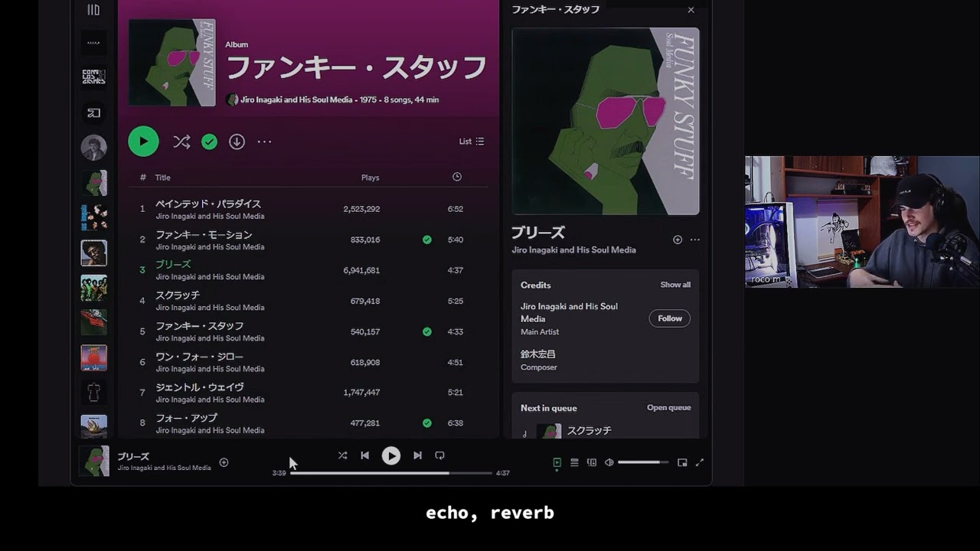Viewport: 980px width, 551px height.
Task: Open mini player icon
Action: [x=682, y=462]
